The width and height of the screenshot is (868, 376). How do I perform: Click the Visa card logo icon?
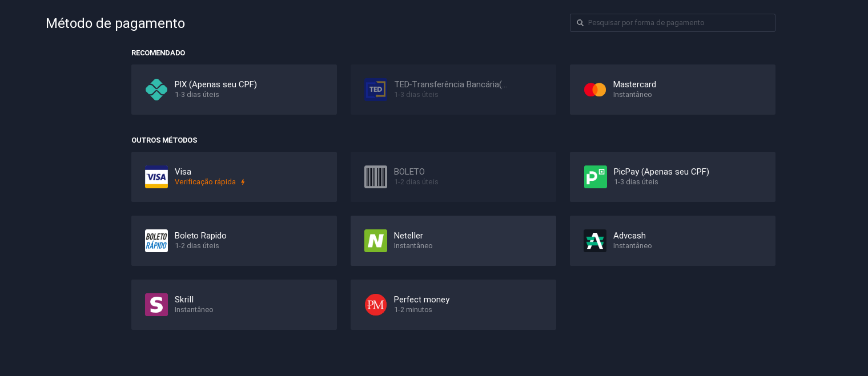point(156,177)
